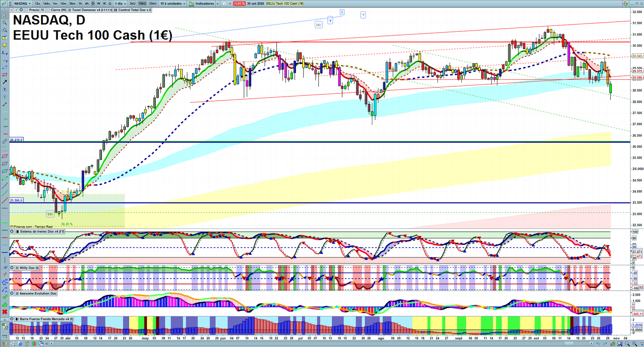Collapse the indicator bar up-arrow chevron
This screenshot has width=644, height=347.
pos(5,10)
